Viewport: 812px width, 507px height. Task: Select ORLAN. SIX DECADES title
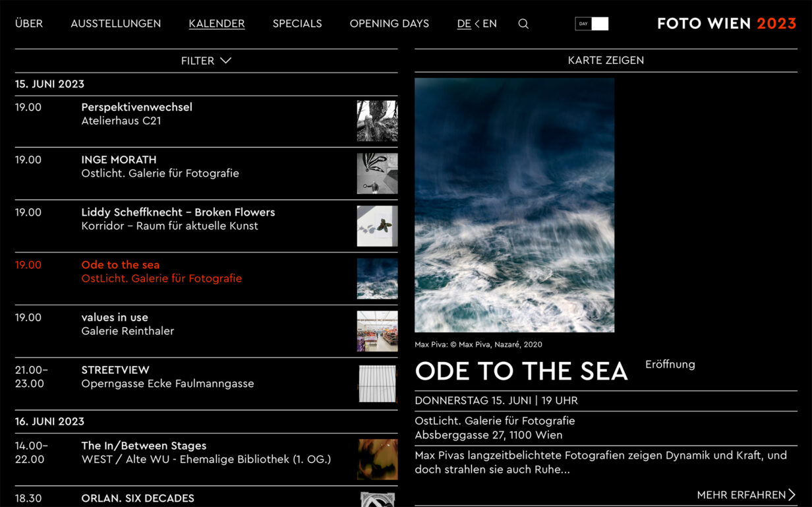[x=138, y=498]
